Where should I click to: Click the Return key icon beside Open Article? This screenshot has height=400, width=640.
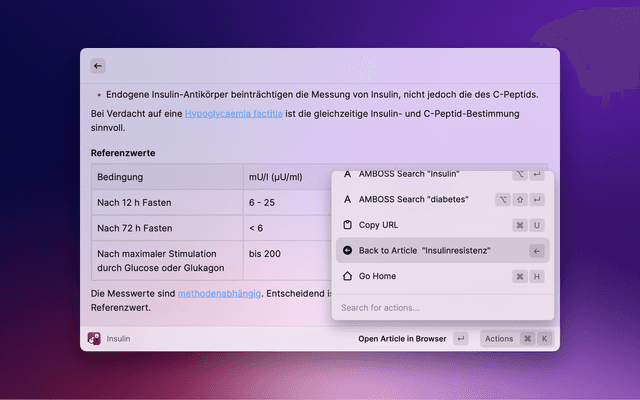(460, 339)
